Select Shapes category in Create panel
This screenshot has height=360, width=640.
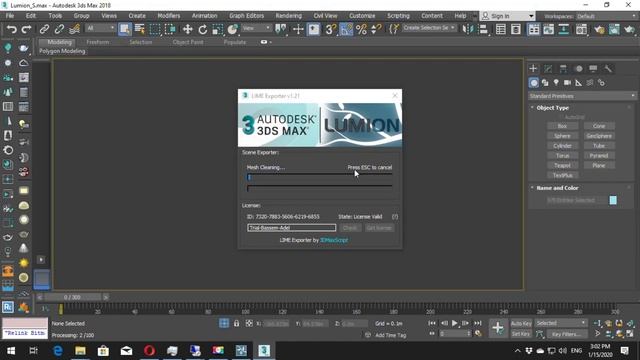pos(545,83)
